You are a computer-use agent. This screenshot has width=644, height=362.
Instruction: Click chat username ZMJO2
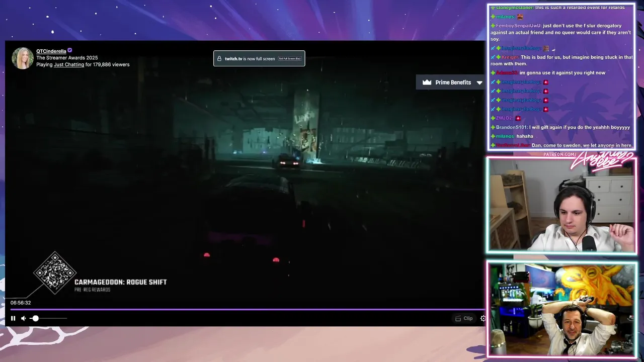(504, 118)
